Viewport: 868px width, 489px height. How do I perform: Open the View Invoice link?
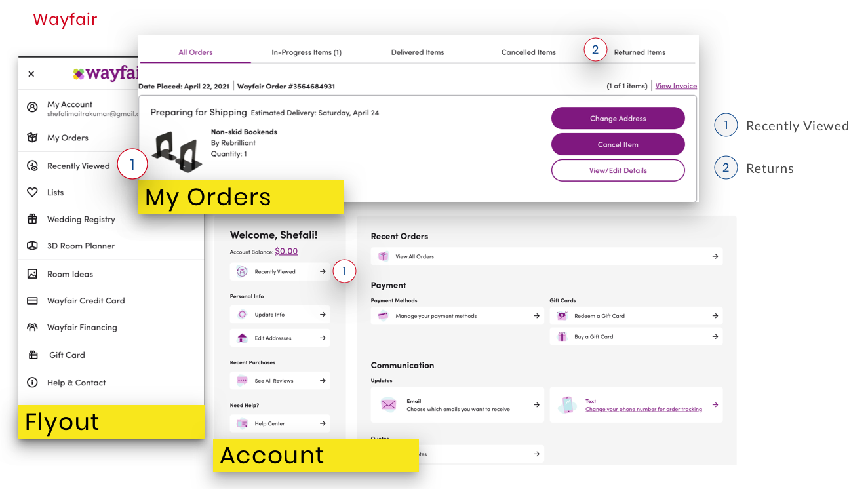click(x=676, y=86)
